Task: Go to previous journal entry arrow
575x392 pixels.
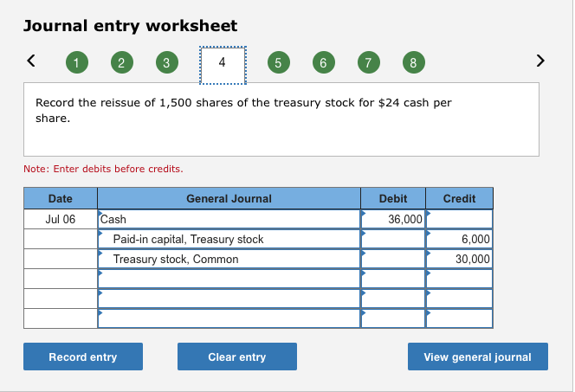Action: [31, 61]
